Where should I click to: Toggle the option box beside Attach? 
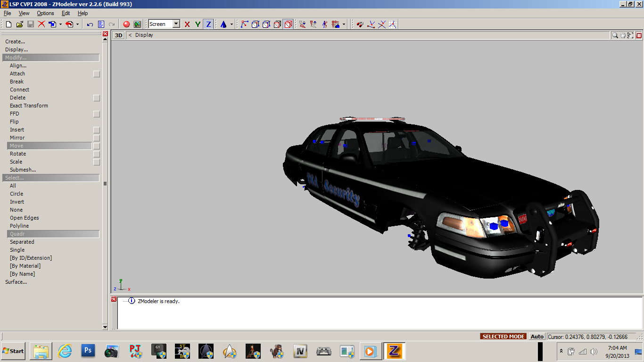(96, 74)
